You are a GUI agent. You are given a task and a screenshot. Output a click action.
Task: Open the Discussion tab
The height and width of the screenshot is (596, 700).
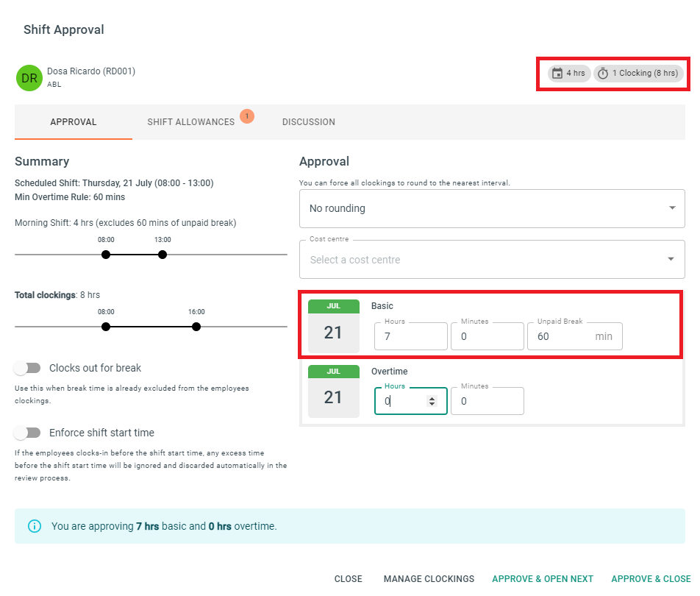tap(309, 122)
